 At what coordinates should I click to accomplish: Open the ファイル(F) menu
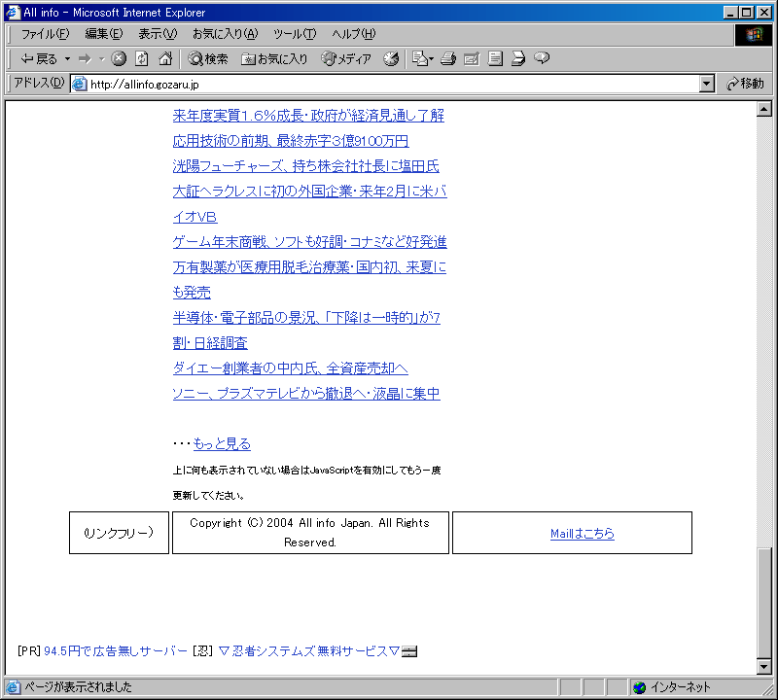pyautogui.click(x=45, y=34)
